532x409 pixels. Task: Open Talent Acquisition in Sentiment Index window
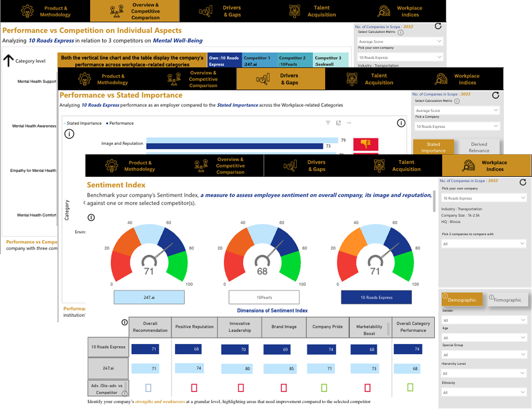tap(398, 166)
